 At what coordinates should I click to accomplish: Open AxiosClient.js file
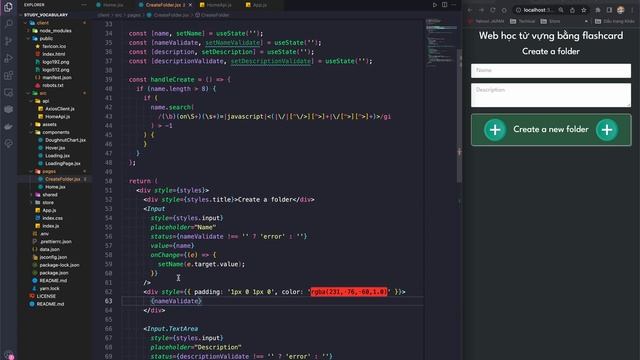pyautogui.click(x=59, y=109)
